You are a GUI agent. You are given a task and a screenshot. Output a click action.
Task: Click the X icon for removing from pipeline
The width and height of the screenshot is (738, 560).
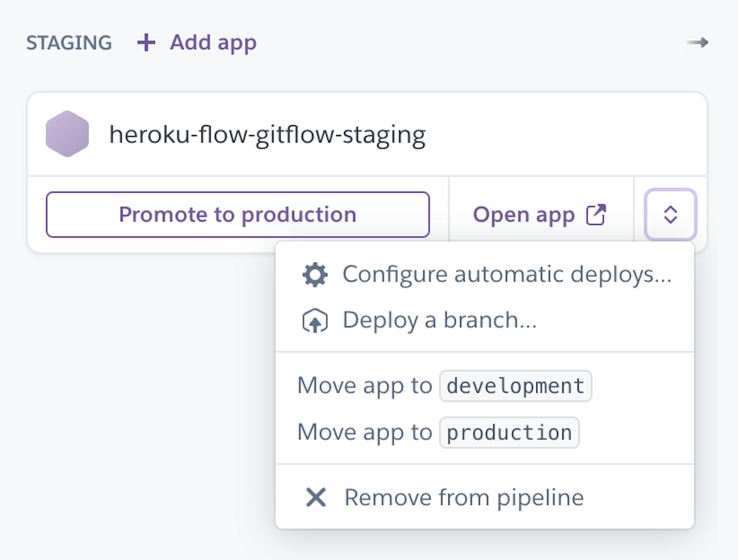[316, 497]
